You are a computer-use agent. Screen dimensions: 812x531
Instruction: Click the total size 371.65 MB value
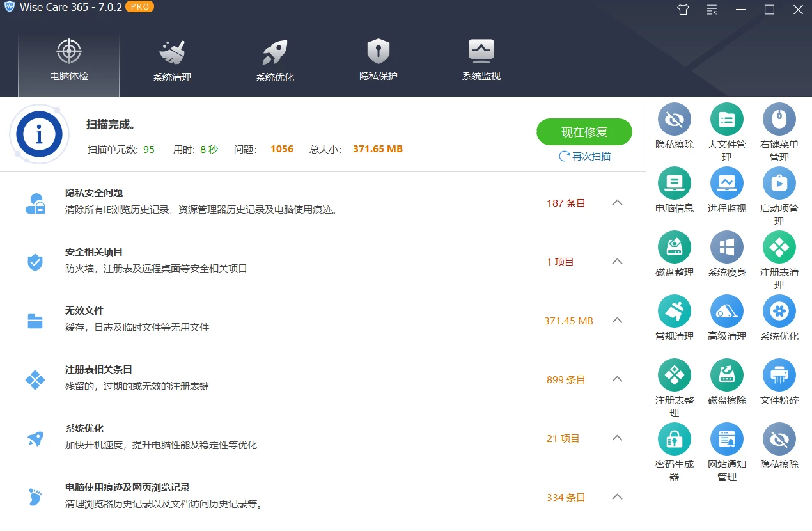[x=378, y=149]
